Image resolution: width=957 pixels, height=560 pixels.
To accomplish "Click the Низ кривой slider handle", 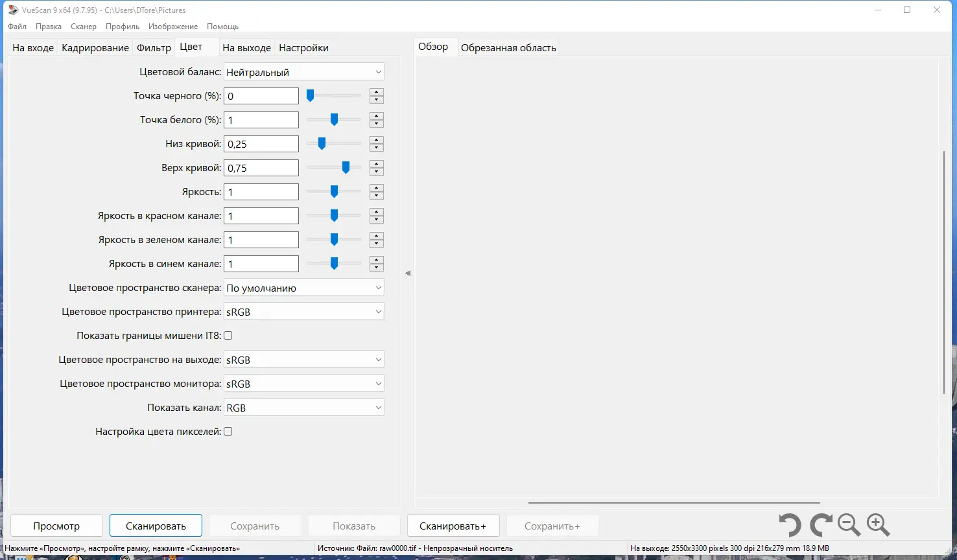I will tap(322, 144).
